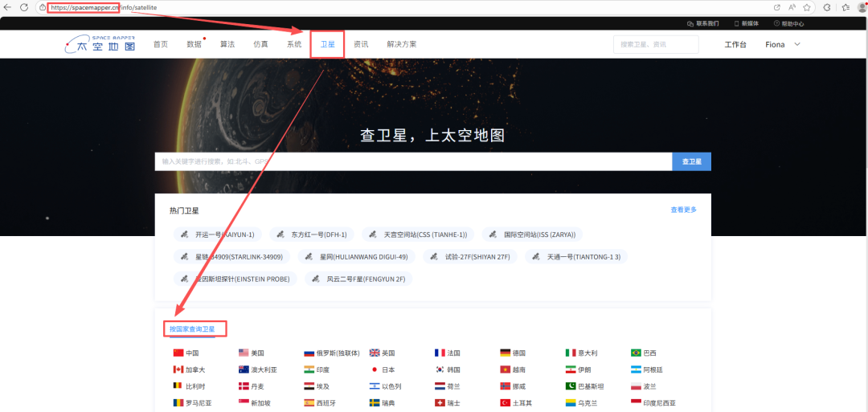Select the Japan flag icon
The width and height of the screenshot is (868, 412).
374,369
